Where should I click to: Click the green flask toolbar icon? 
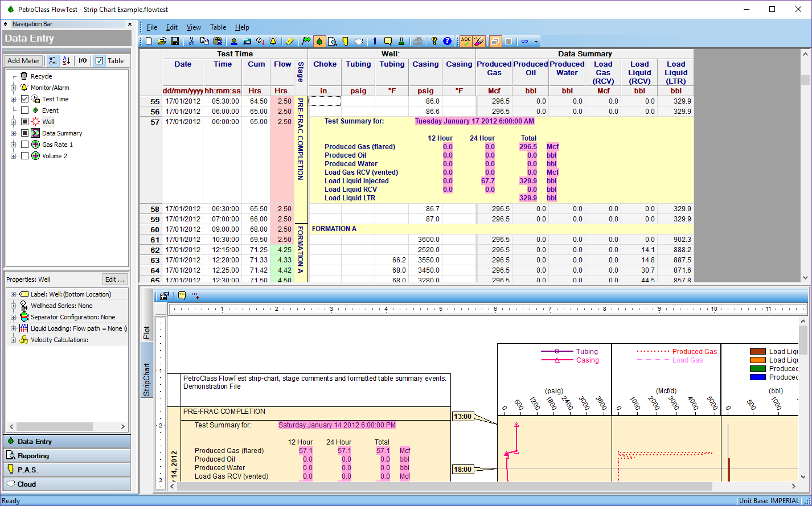coord(401,41)
